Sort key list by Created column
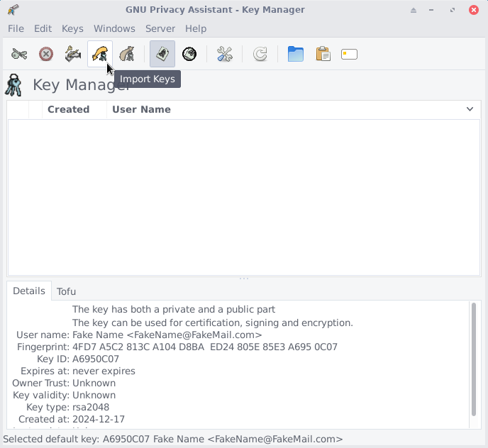The height and width of the screenshot is (448, 488). pos(74,109)
